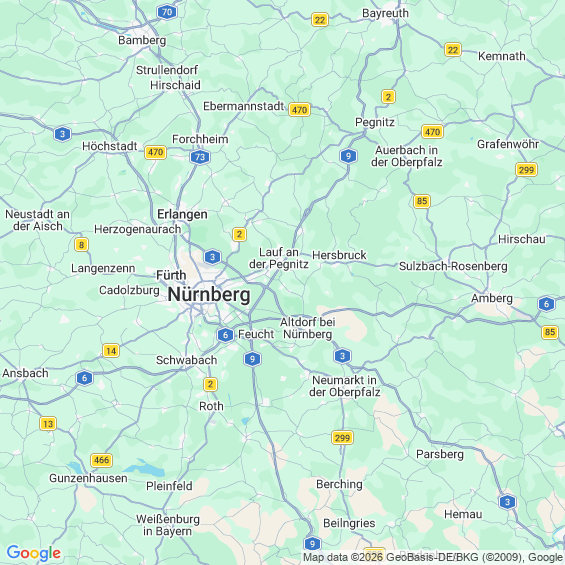Click the A73 highway shield near Forchheim
This screenshot has height=565, width=565.
click(200, 157)
